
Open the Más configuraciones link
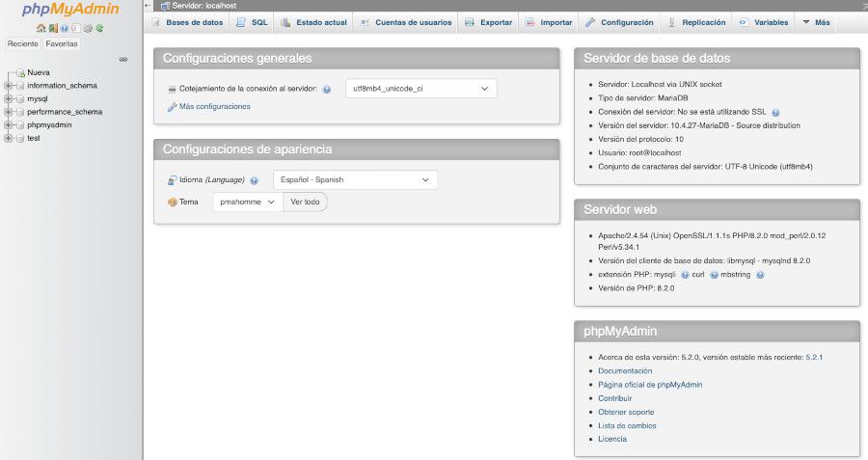(x=215, y=106)
